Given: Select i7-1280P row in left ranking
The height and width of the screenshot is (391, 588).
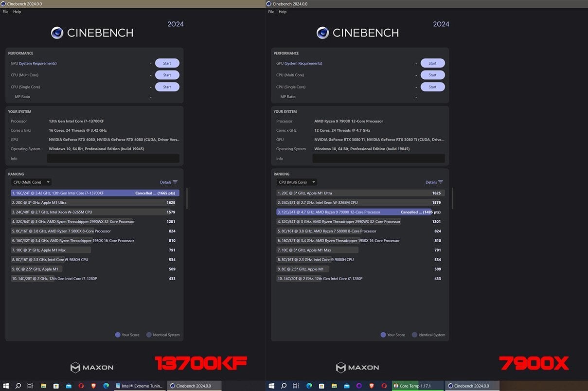Looking at the screenshot, I should pos(95,279).
